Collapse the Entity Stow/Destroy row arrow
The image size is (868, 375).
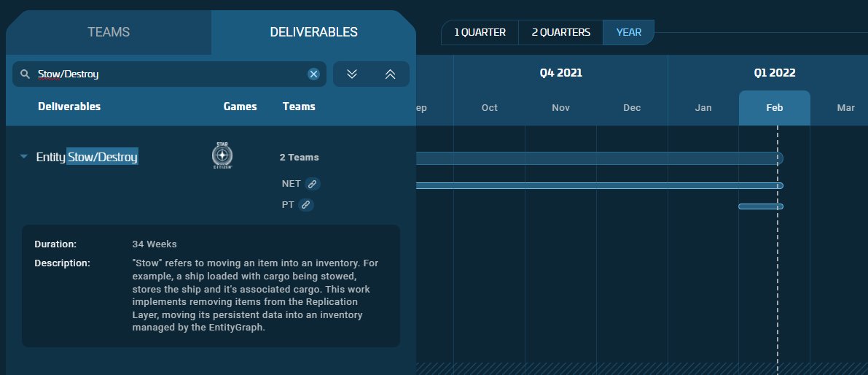click(24, 157)
